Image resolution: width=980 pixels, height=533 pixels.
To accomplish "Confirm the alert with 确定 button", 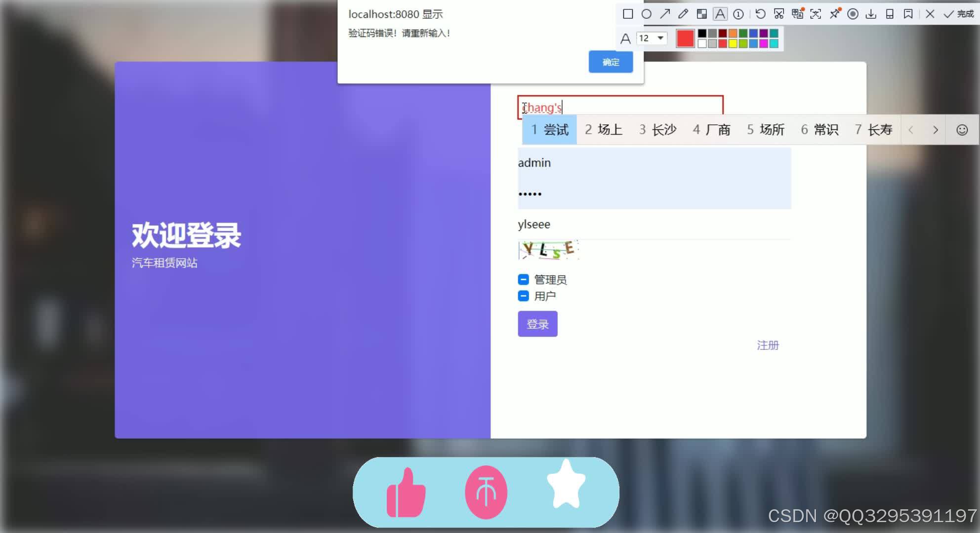I will click(x=611, y=62).
